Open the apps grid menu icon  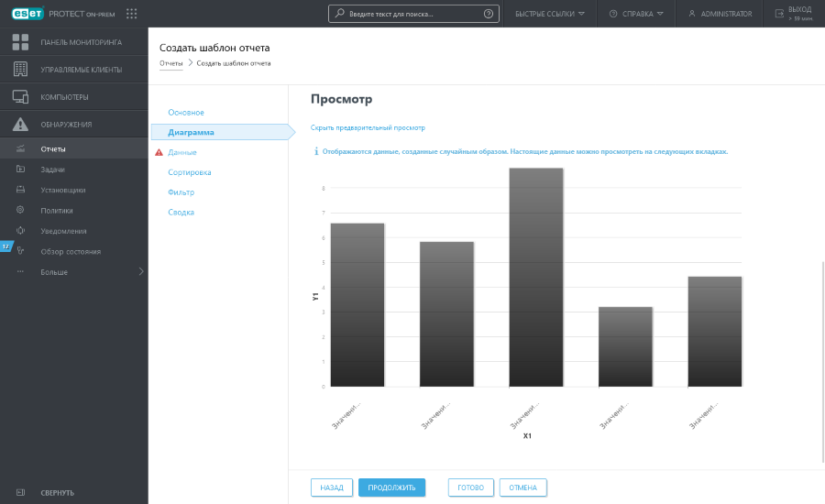pyautogui.click(x=132, y=14)
